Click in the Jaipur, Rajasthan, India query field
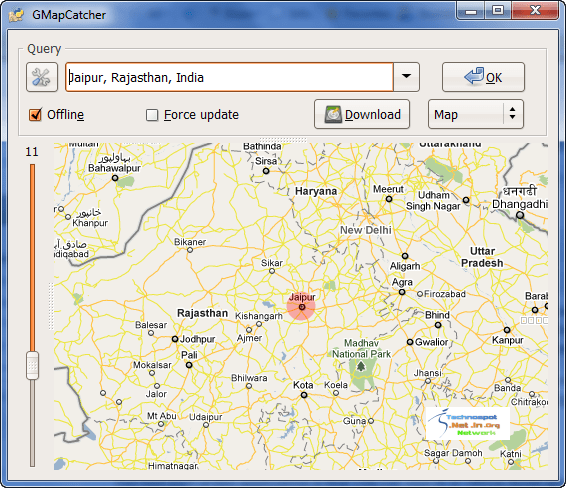The image size is (566, 488). pyautogui.click(x=229, y=77)
